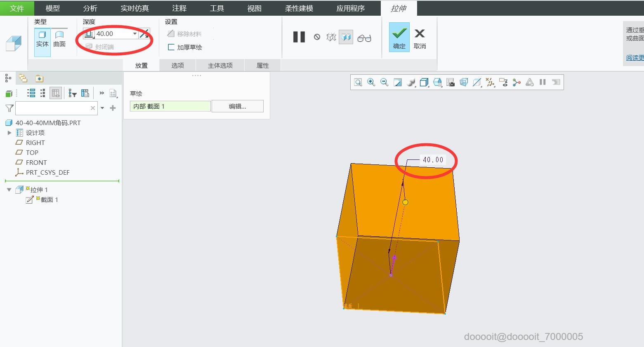Pause the extrude feature tool
644x347 pixels.
(x=299, y=37)
